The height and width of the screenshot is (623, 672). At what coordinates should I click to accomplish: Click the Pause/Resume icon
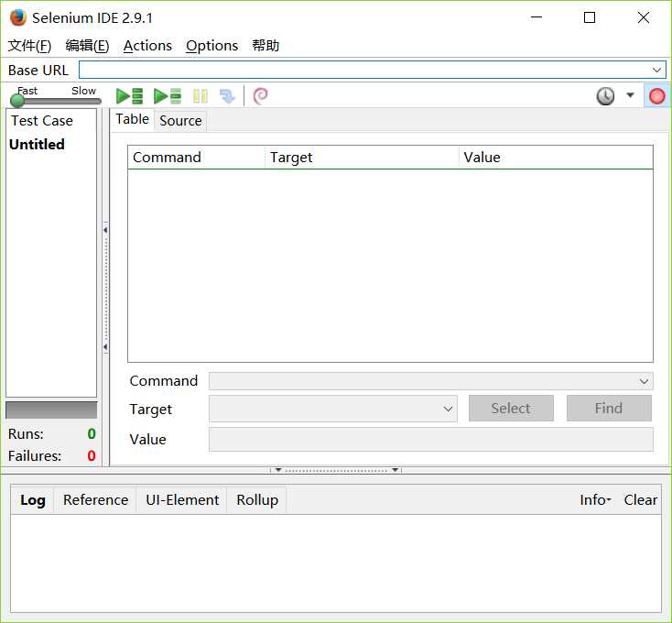201,96
